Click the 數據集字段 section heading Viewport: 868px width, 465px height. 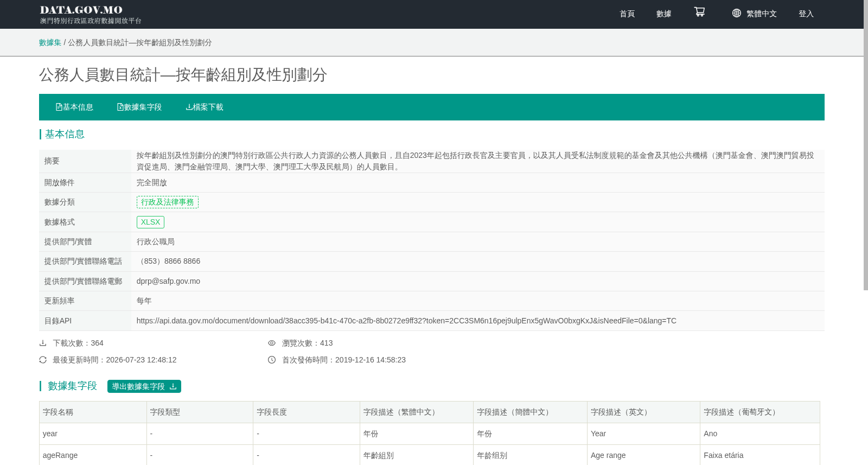pos(72,386)
